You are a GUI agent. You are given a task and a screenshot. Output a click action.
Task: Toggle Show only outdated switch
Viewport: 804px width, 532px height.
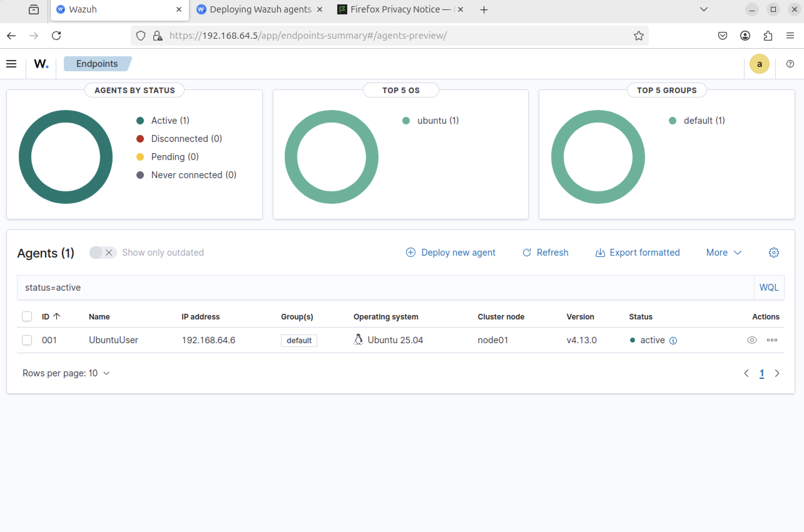pyautogui.click(x=102, y=253)
